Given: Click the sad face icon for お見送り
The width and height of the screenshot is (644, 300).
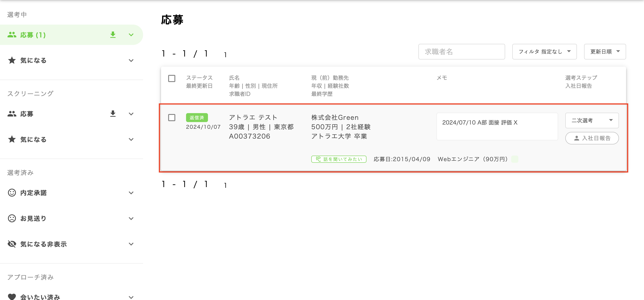Looking at the screenshot, I should click(12, 218).
